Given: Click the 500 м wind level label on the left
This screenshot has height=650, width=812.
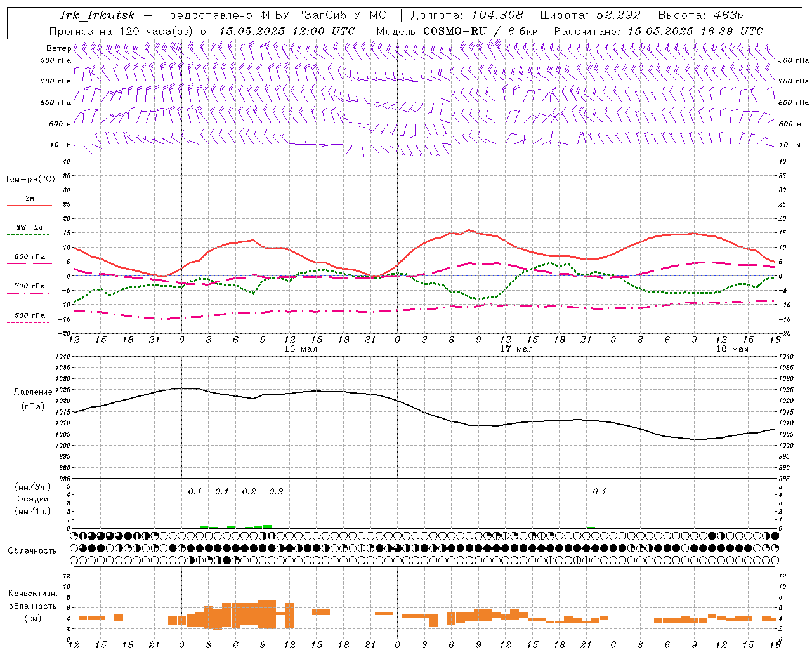Looking at the screenshot, I should click(x=60, y=124).
